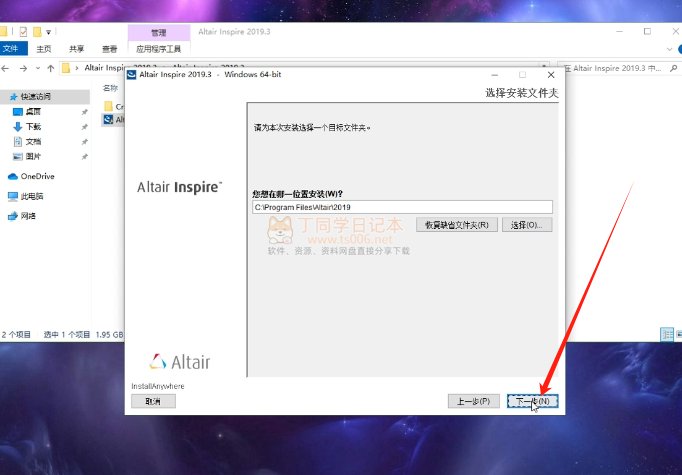Image resolution: width=682 pixels, height=475 pixels.
Task: Open Pictures in the navigation pane
Action: (x=33, y=156)
